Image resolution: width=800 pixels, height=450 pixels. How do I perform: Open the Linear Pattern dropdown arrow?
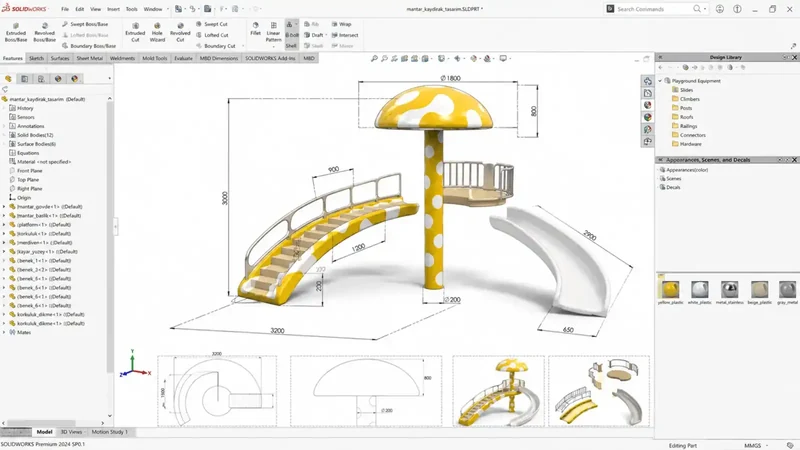(273, 46)
